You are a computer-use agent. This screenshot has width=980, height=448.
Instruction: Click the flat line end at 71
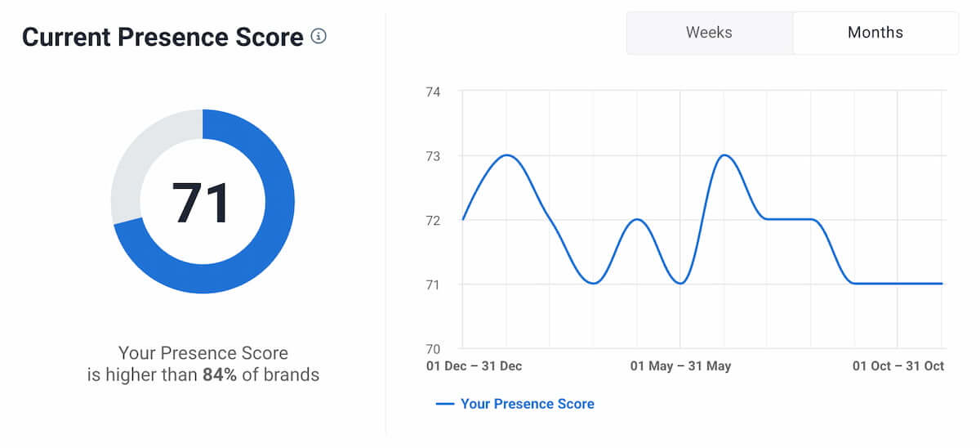[x=941, y=284]
